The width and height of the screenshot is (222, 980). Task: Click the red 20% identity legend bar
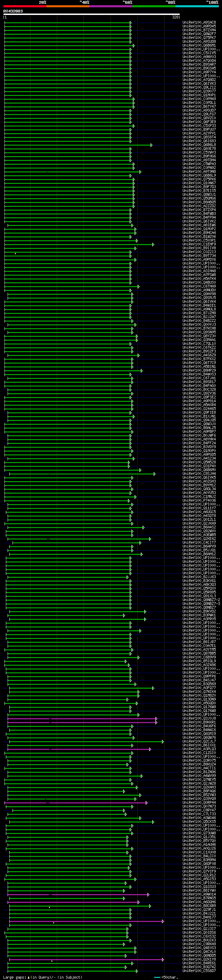(25, 7)
